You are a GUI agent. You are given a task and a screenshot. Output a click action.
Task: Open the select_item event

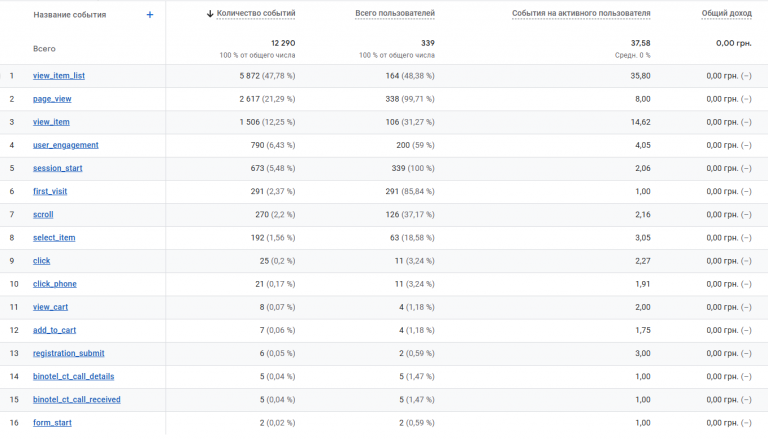54,238
